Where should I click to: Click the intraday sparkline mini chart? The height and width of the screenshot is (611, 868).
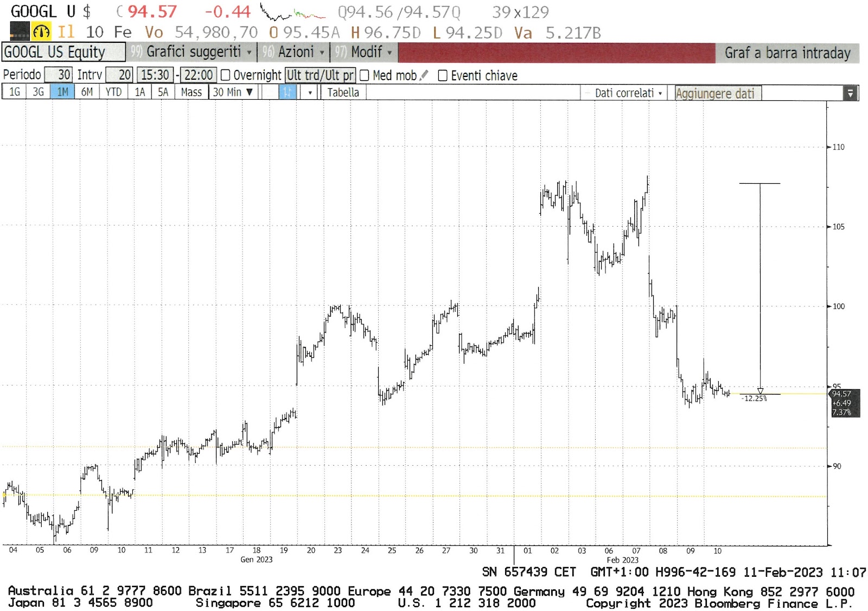pyautogui.click(x=293, y=11)
